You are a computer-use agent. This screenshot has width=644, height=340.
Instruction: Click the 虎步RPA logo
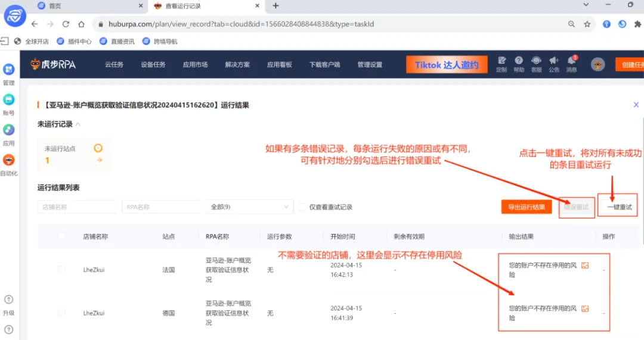coord(54,64)
